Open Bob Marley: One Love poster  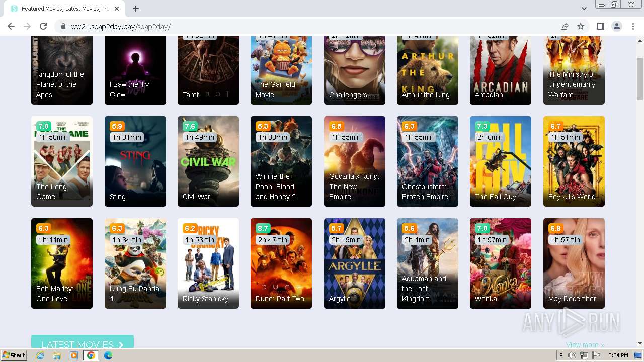(62, 263)
